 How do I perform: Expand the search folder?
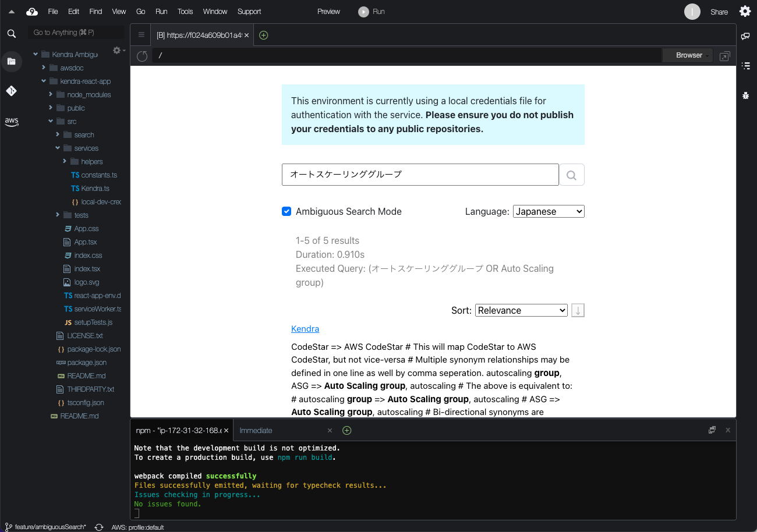[58, 134]
